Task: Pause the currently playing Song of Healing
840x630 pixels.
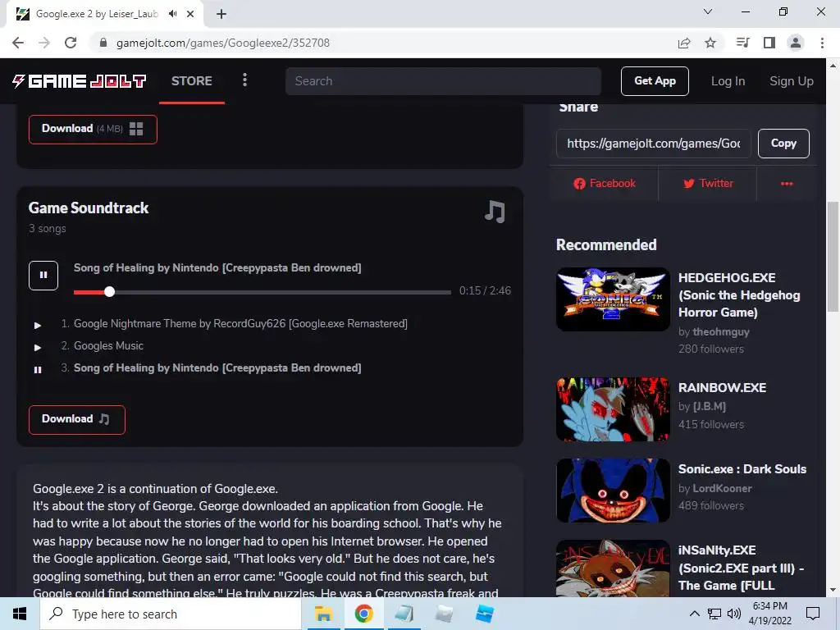Action: point(43,276)
